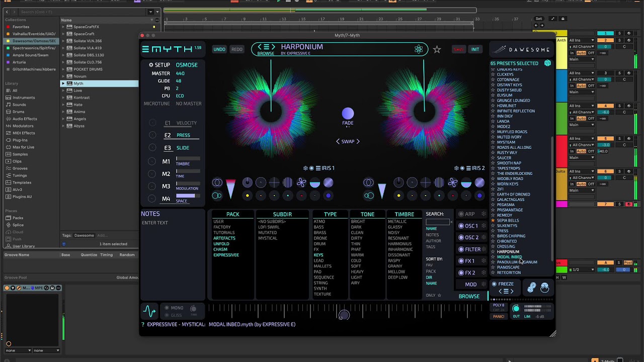Open the Iris 2 hamburger menu
Image resolution: width=644 pixels, height=362 pixels.
[x=468, y=168]
